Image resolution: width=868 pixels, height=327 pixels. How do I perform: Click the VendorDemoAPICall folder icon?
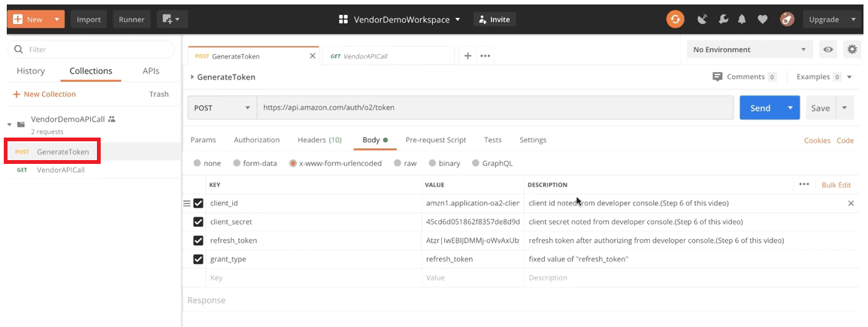pos(21,124)
